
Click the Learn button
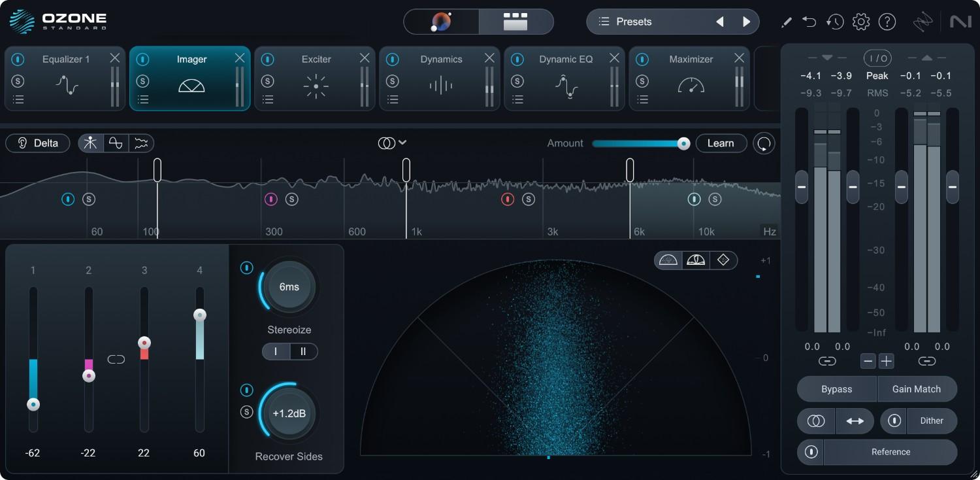721,143
